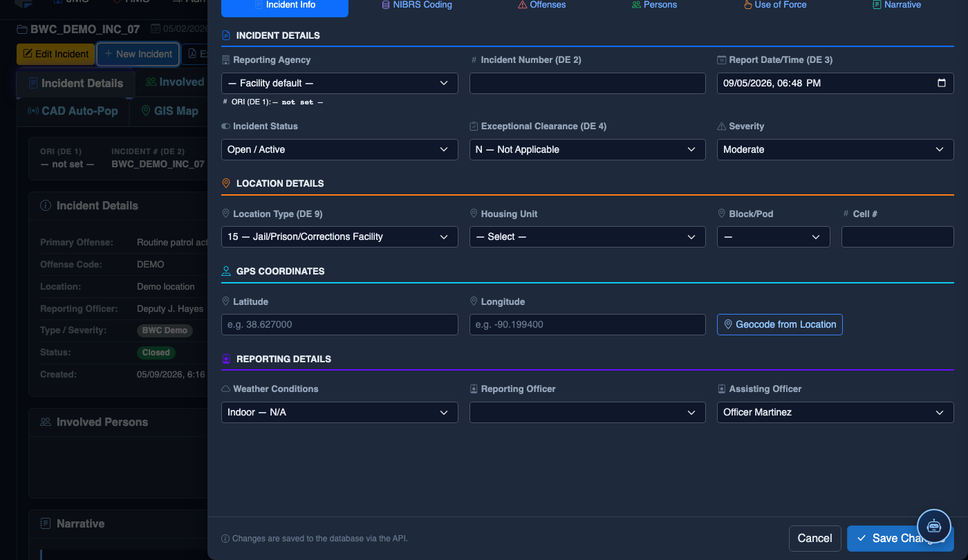The height and width of the screenshot is (560, 968).
Task: Change the Exceptional Clearance selection
Action: pos(587,150)
